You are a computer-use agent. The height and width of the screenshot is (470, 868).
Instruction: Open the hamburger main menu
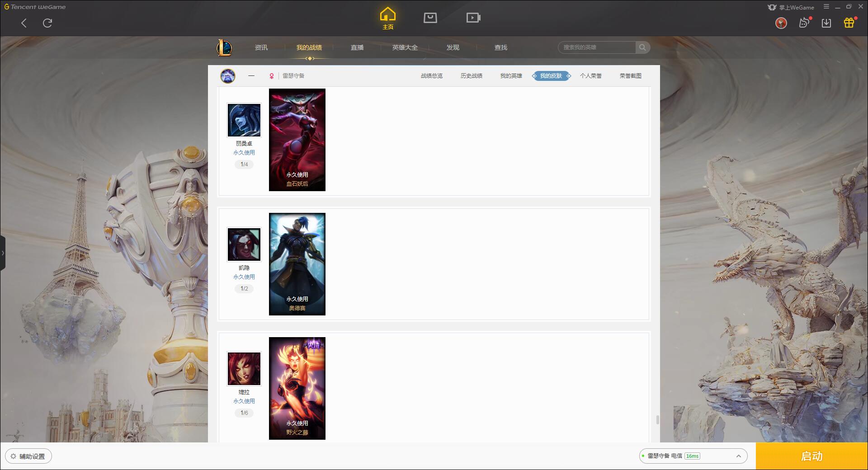(x=826, y=7)
